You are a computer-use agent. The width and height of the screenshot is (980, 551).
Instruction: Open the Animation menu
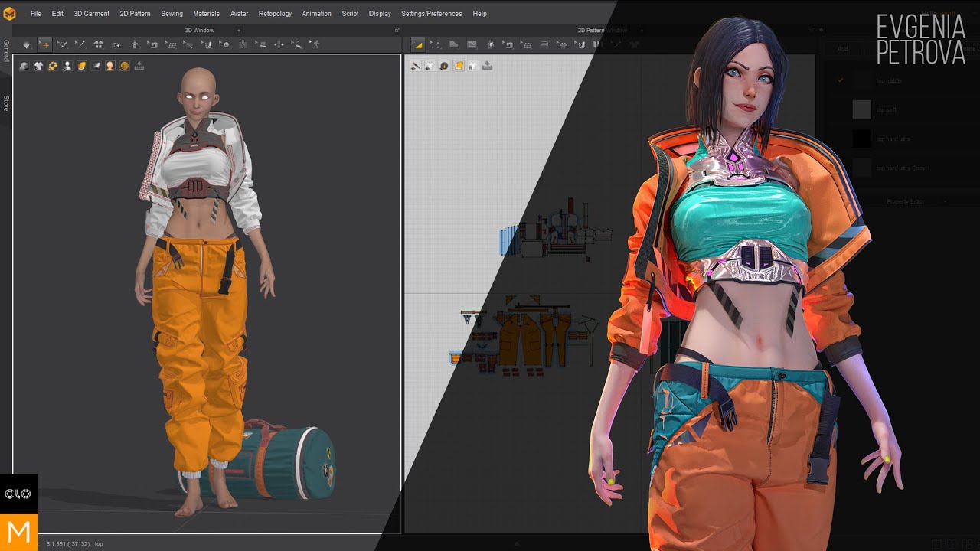(316, 14)
